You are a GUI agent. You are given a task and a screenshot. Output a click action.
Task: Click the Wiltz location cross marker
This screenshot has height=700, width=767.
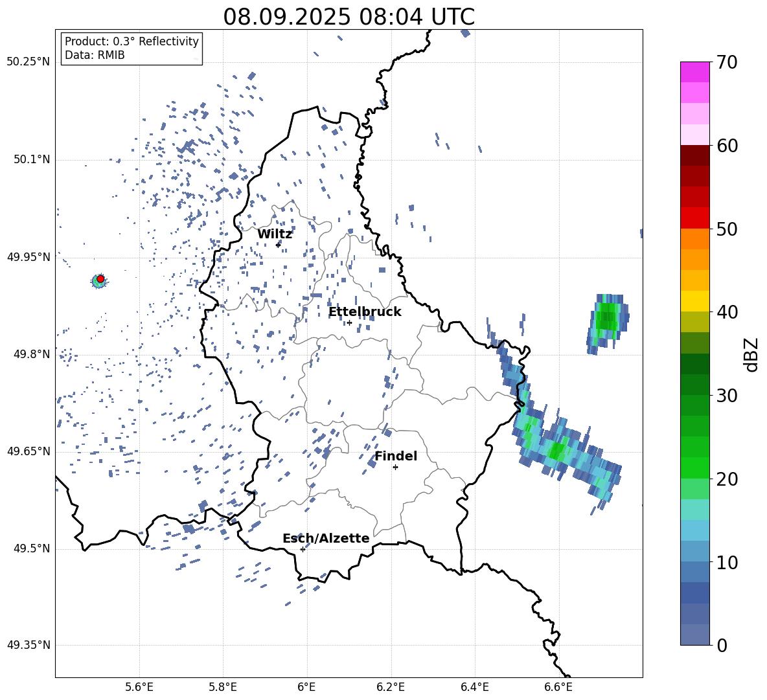point(278,245)
